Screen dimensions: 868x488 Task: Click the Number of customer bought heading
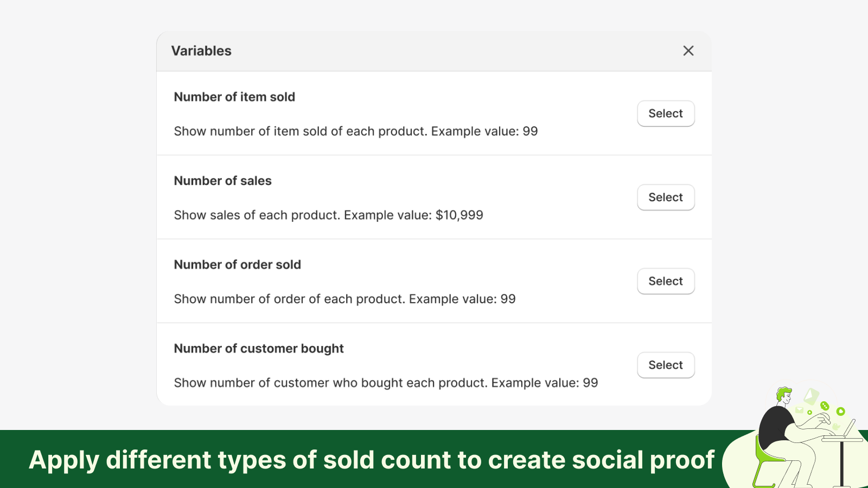point(259,348)
